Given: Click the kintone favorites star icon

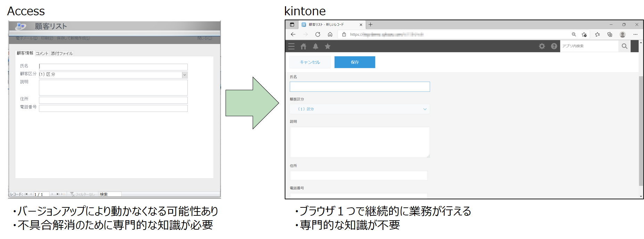Looking at the screenshot, I should point(327,46).
